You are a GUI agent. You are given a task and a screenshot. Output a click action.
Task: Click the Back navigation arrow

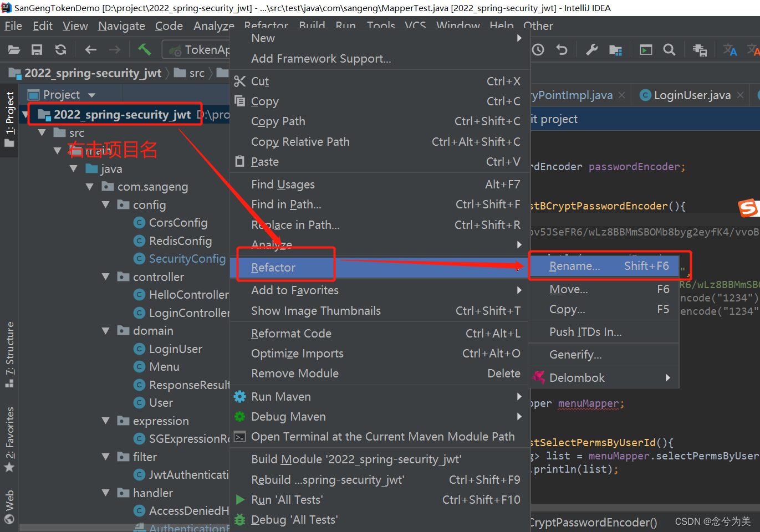(x=91, y=50)
